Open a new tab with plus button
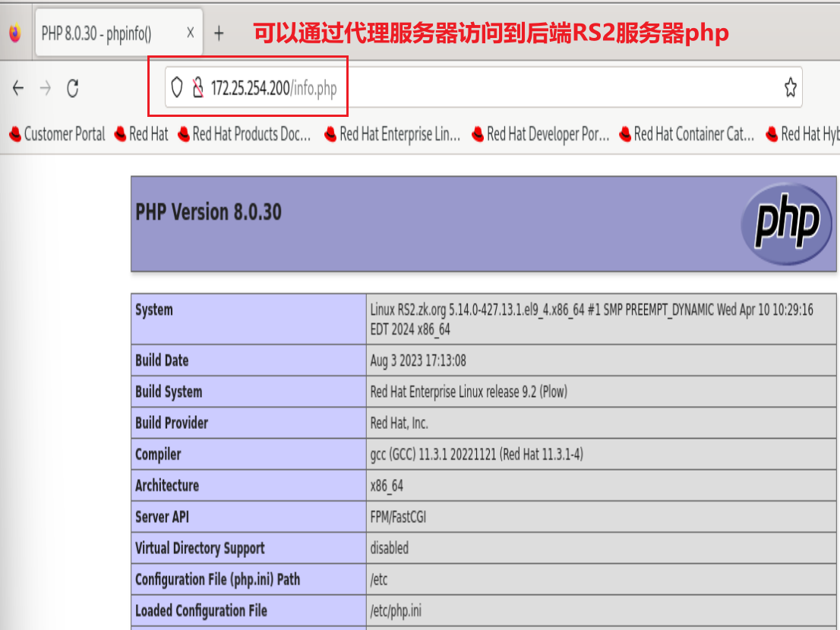Viewport: 840px width, 630px height. (x=219, y=33)
